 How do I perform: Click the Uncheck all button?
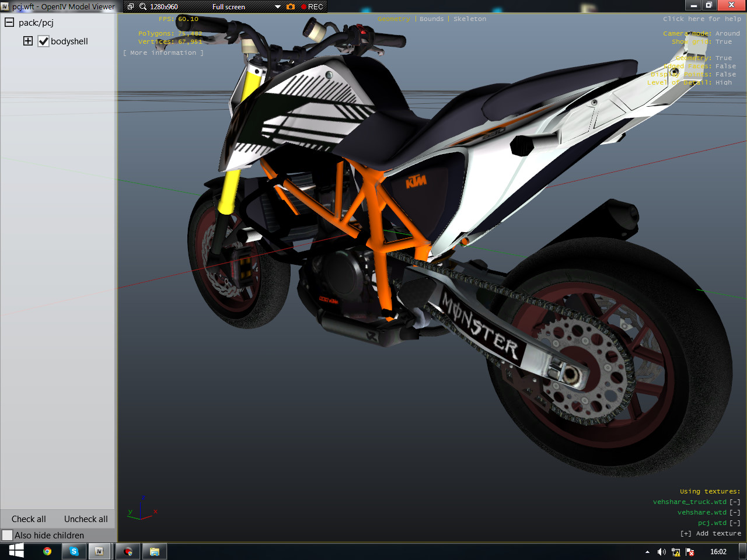(86, 519)
